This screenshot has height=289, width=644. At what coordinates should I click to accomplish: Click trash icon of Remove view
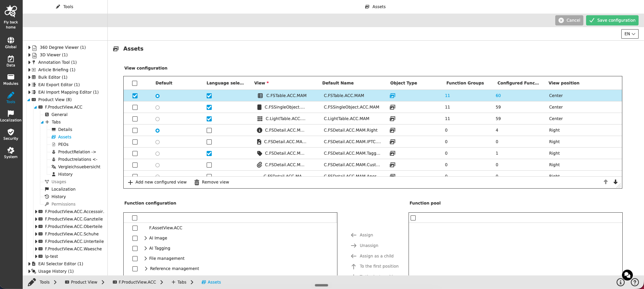click(x=197, y=182)
